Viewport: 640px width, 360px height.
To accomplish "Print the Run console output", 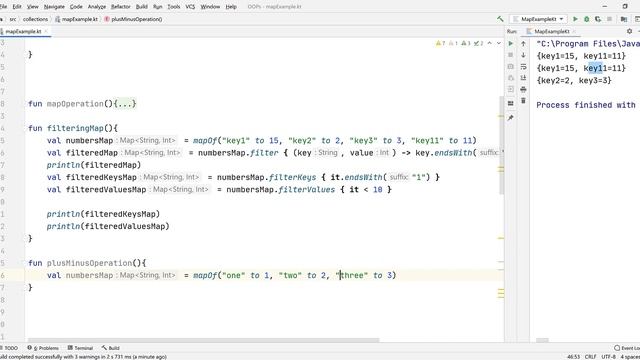I will (523, 89).
